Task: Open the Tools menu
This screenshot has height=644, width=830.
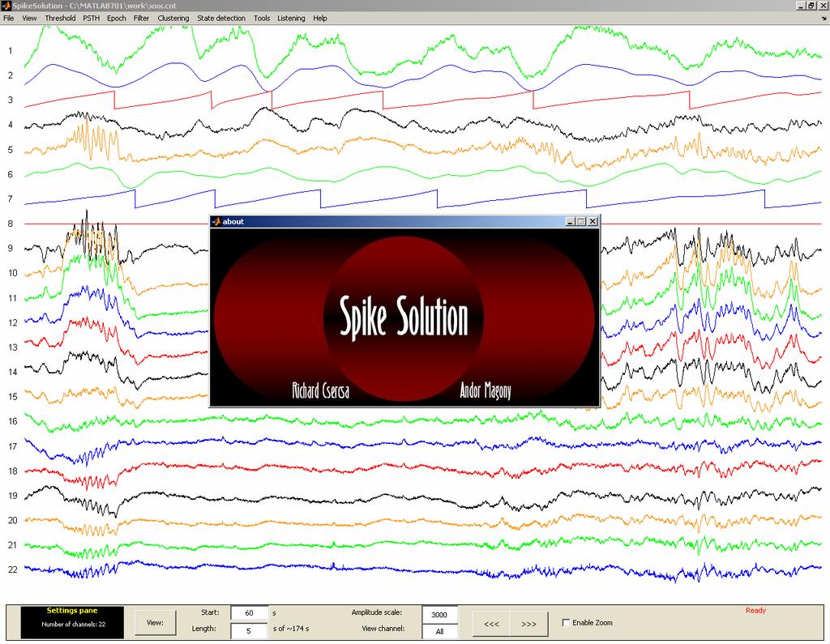Action: pyautogui.click(x=262, y=18)
